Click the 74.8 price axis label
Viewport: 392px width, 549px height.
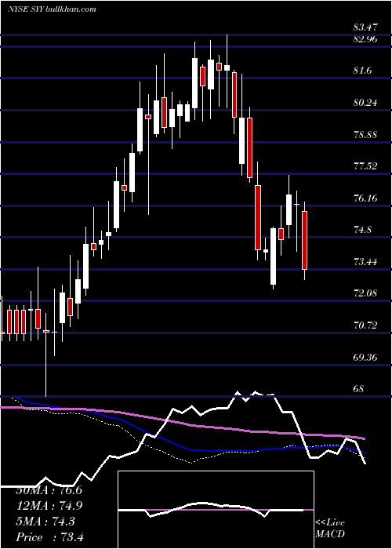point(362,230)
